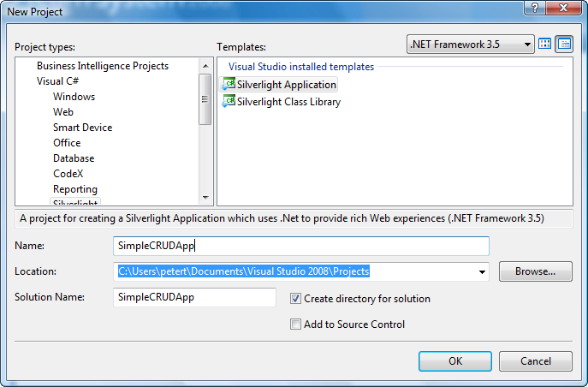This screenshot has width=588, height=387.
Task: Expand the Location path dropdown arrow
Action: coord(482,271)
